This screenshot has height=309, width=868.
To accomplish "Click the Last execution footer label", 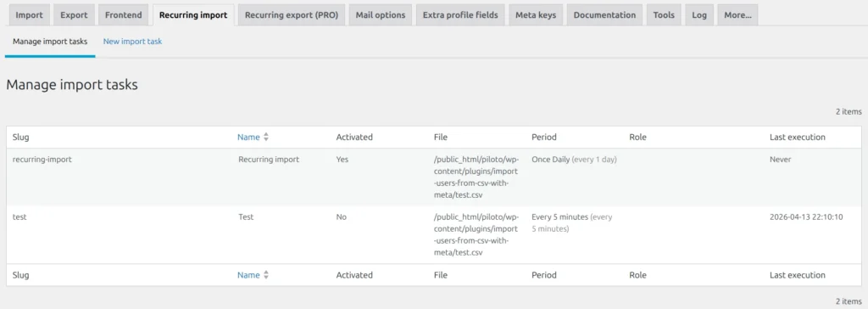I will (x=797, y=275).
